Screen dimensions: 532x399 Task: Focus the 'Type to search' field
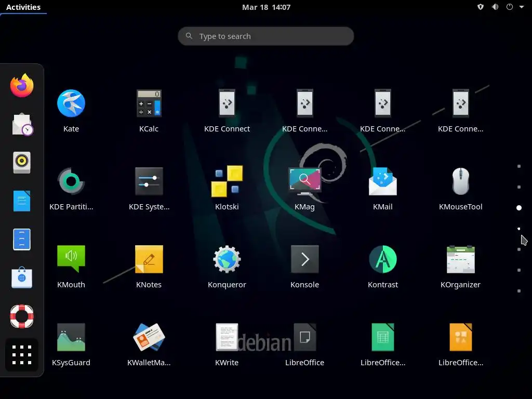tap(266, 36)
